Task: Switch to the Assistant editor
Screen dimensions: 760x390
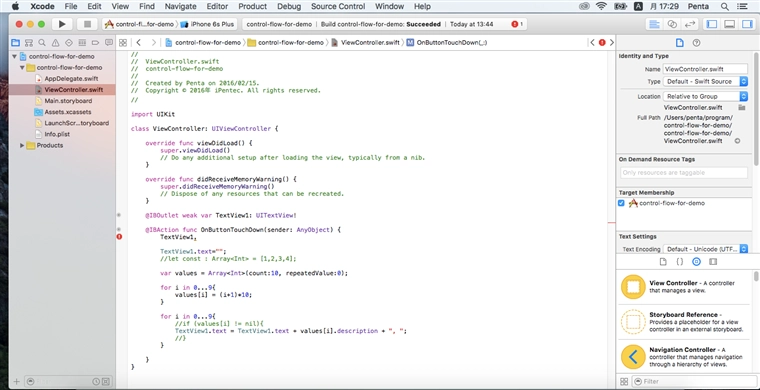Action: click(x=672, y=24)
